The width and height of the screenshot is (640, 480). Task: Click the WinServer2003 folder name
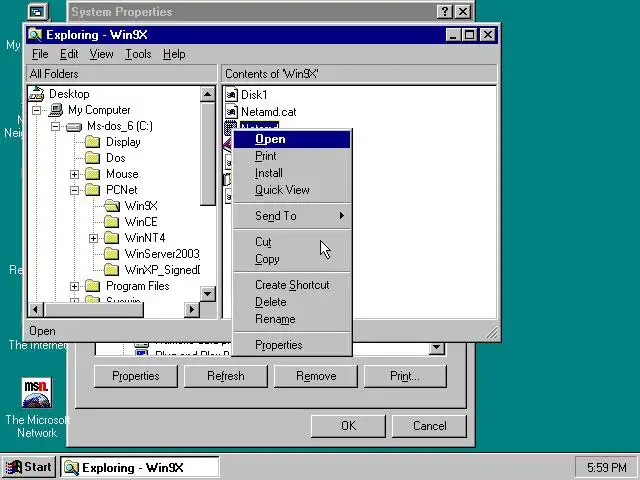162,254
